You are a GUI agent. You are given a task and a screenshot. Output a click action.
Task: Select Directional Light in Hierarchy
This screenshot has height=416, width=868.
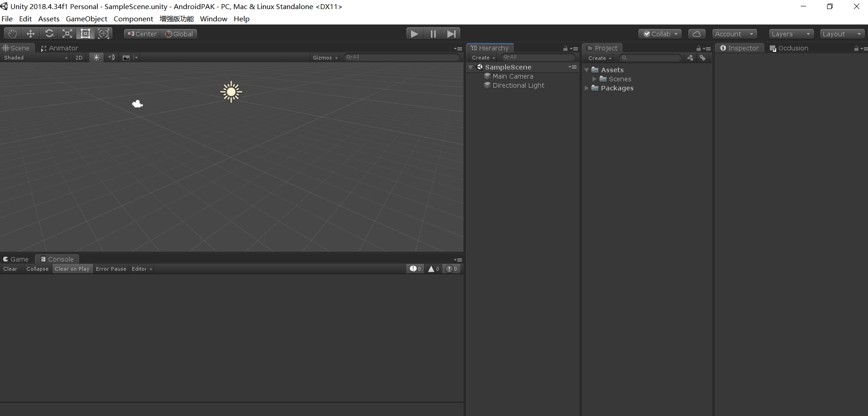point(518,85)
